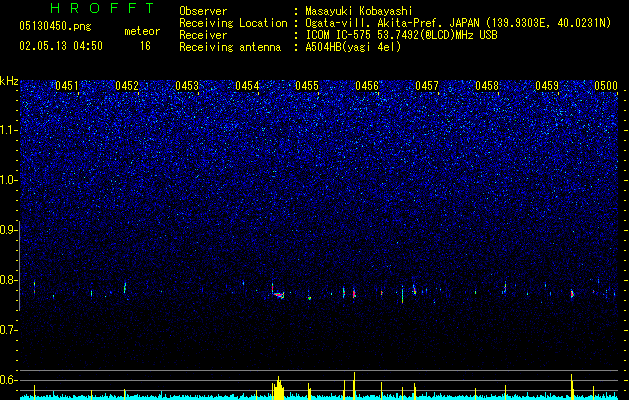
Task: Click the Receiving Location label
Action: pyautogui.click(x=233, y=23)
